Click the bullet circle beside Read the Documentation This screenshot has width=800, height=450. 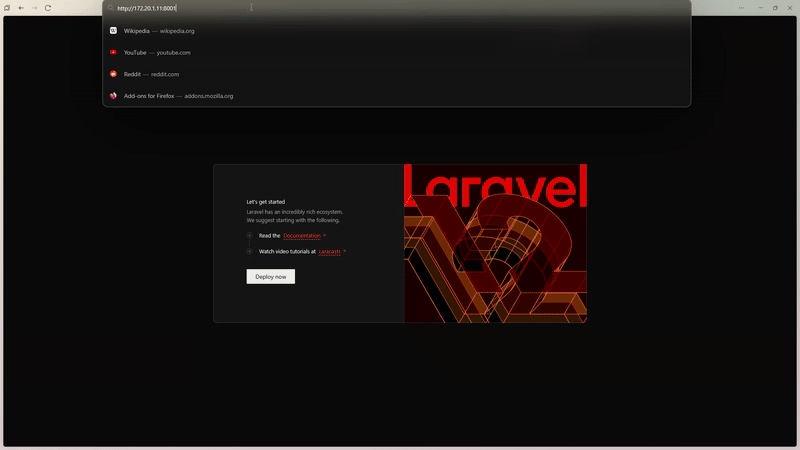coord(249,236)
